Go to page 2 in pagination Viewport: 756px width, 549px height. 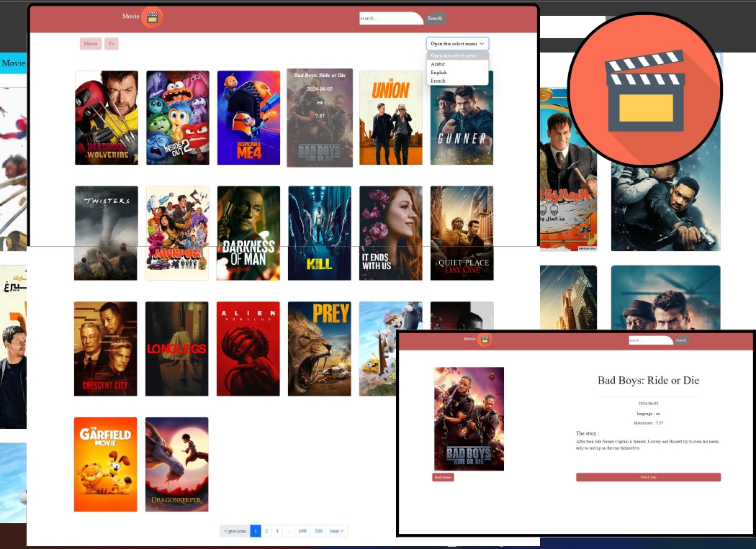point(266,531)
